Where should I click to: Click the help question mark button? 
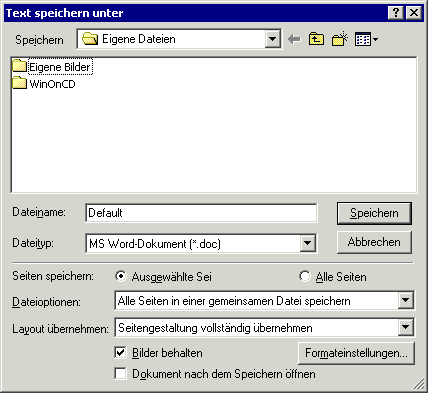(x=396, y=13)
